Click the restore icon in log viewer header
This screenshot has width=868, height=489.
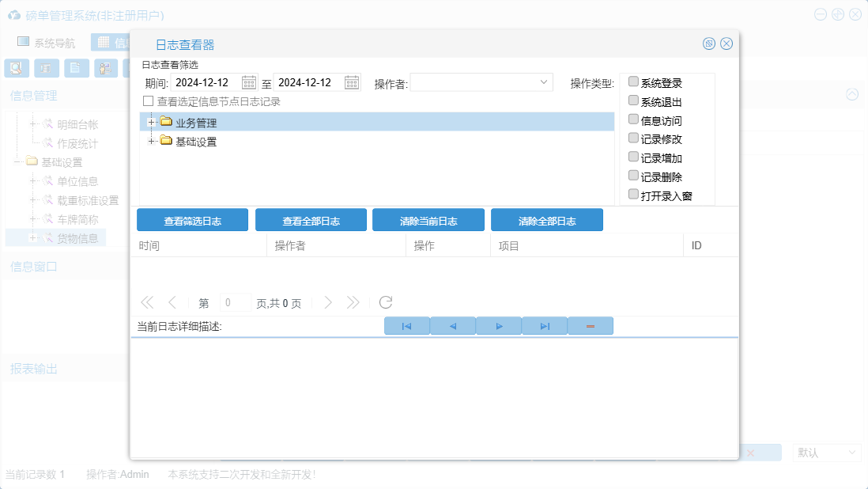(x=709, y=44)
